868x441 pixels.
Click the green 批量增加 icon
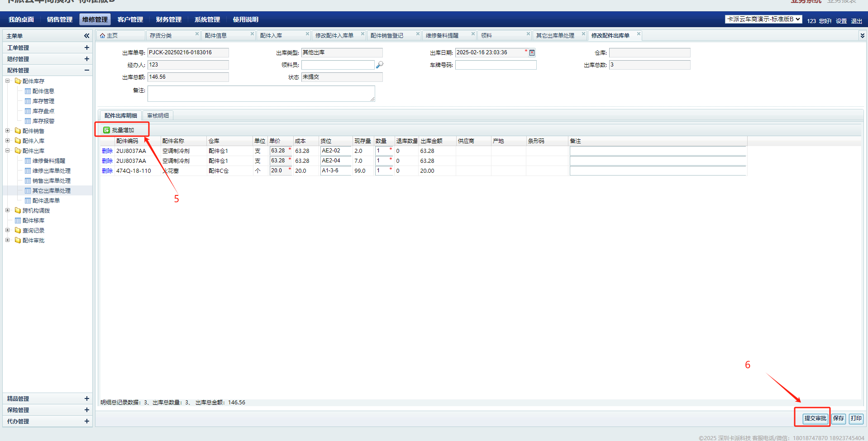pyautogui.click(x=107, y=130)
